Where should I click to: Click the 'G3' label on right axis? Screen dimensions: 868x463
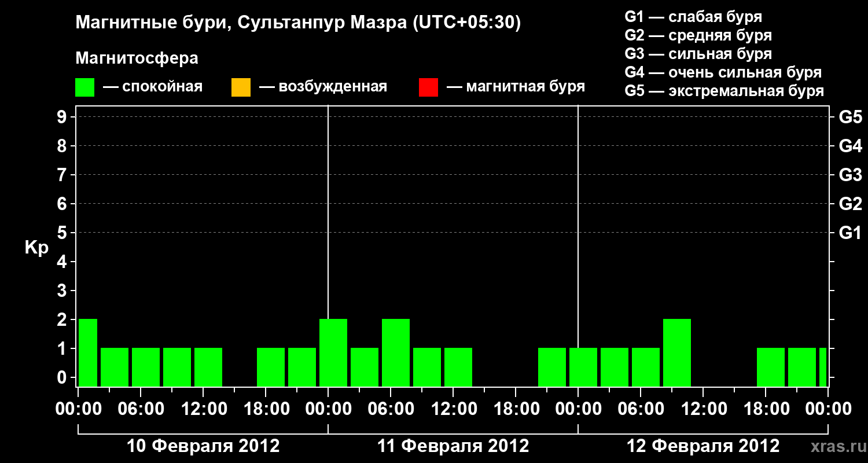pos(851,175)
